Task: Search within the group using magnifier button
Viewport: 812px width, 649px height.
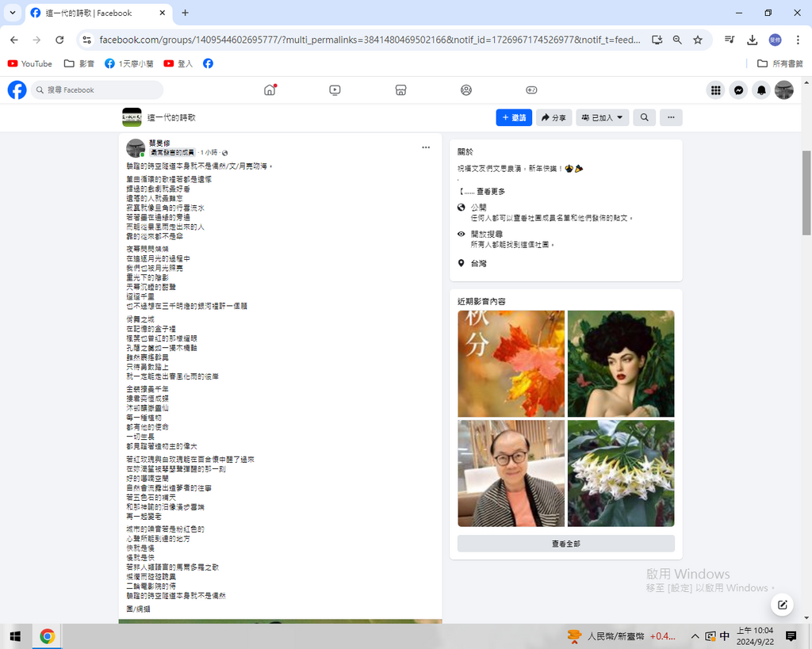Action: [x=644, y=117]
